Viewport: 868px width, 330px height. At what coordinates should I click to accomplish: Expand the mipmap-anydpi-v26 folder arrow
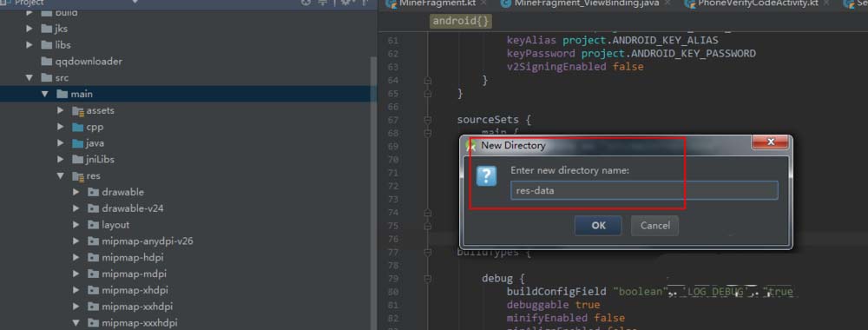click(x=76, y=241)
